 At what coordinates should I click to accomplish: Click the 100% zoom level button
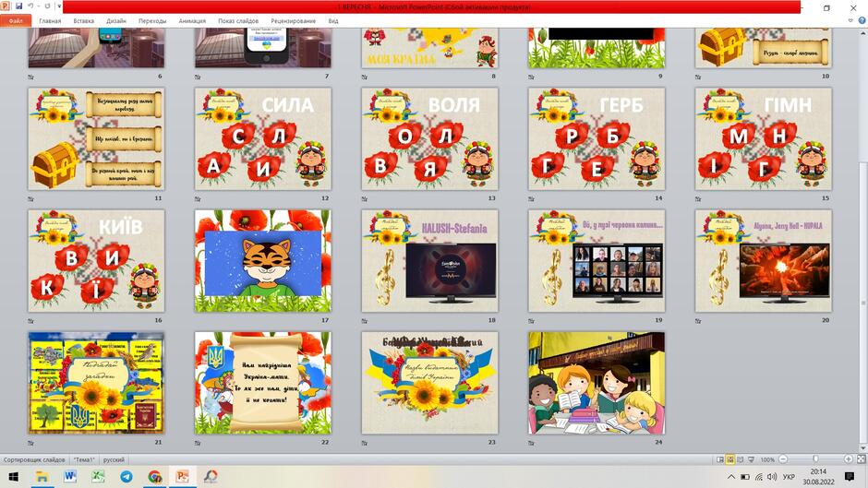pyautogui.click(x=767, y=459)
